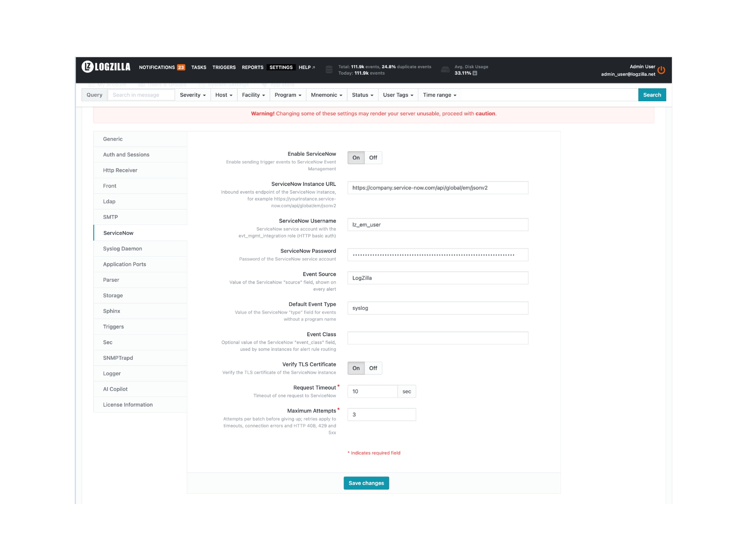The image size is (747, 560).
Task: Click the Total 111.9k events text
Action: pos(385,67)
